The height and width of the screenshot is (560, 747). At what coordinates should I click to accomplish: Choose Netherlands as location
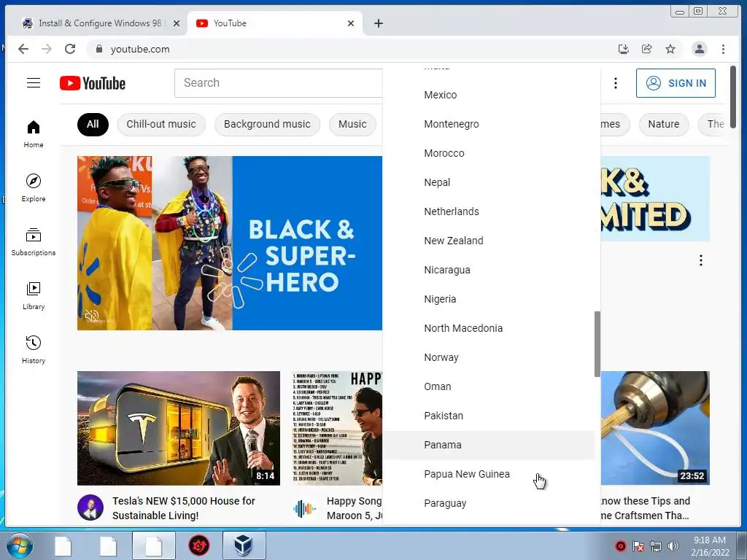(x=489, y=211)
